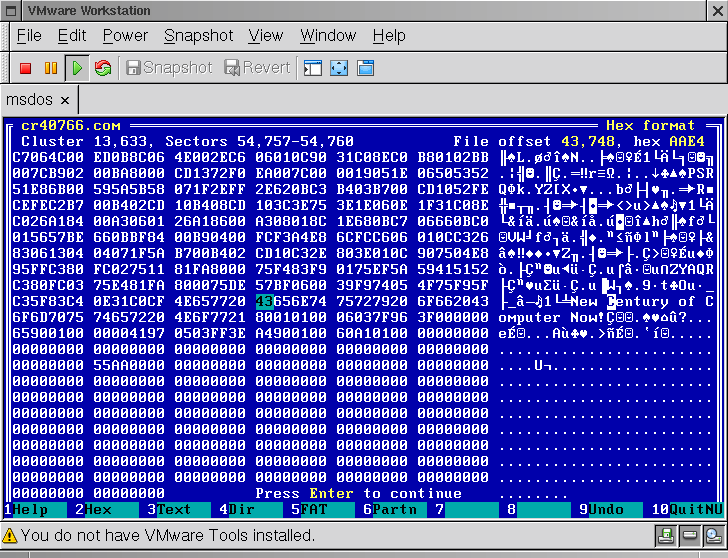
Task: Open the Edit menu
Action: click(x=72, y=36)
